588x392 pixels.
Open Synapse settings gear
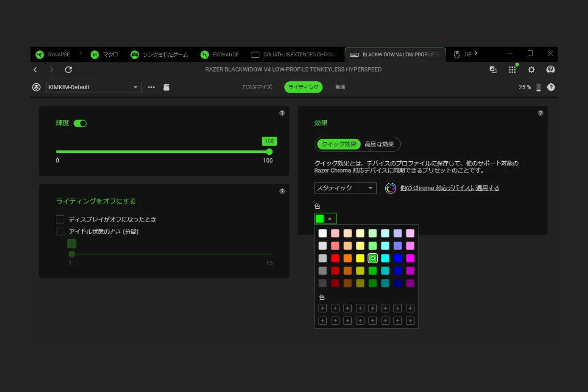(531, 70)
